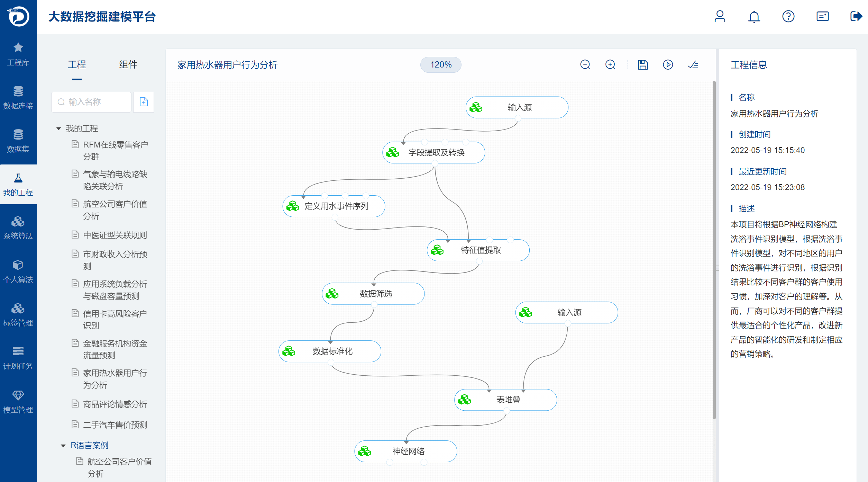Select the 工程 tab
Viewport: 868px width, 482px height.
click(77, 64)
